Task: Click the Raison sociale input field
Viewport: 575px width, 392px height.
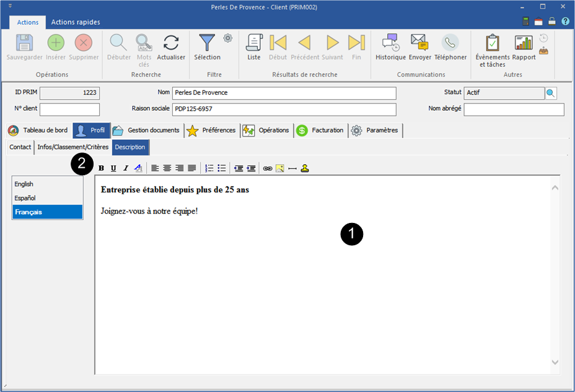Action: [x=284, y=109]
